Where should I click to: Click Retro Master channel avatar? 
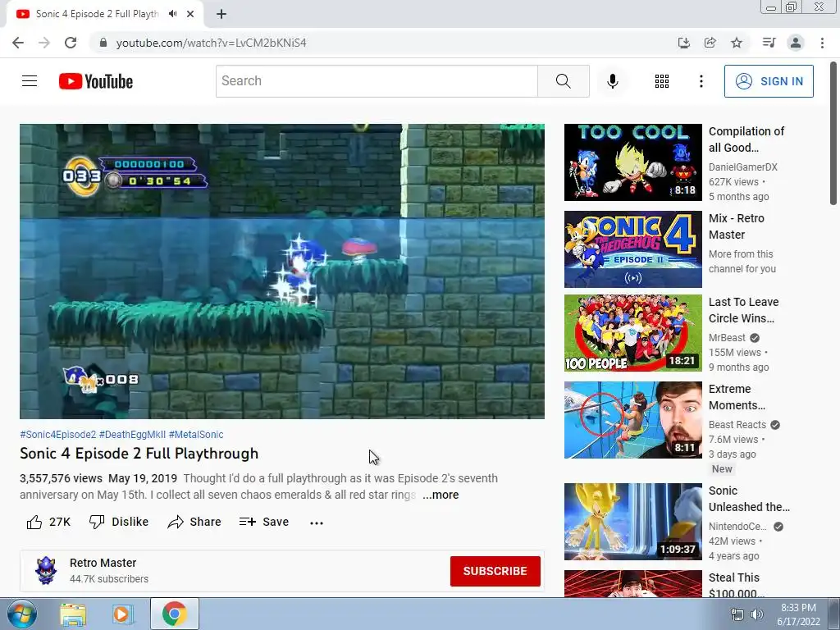[46, 571]
